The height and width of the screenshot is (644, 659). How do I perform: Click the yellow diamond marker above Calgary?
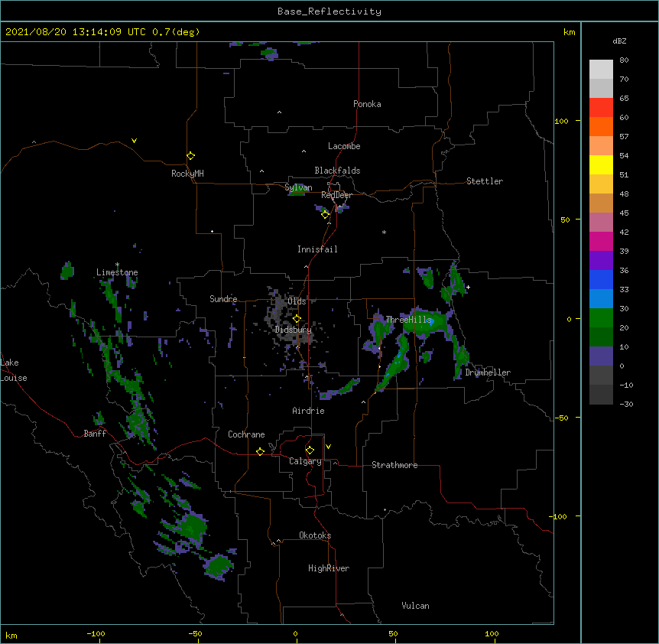[x=310, y=450]
